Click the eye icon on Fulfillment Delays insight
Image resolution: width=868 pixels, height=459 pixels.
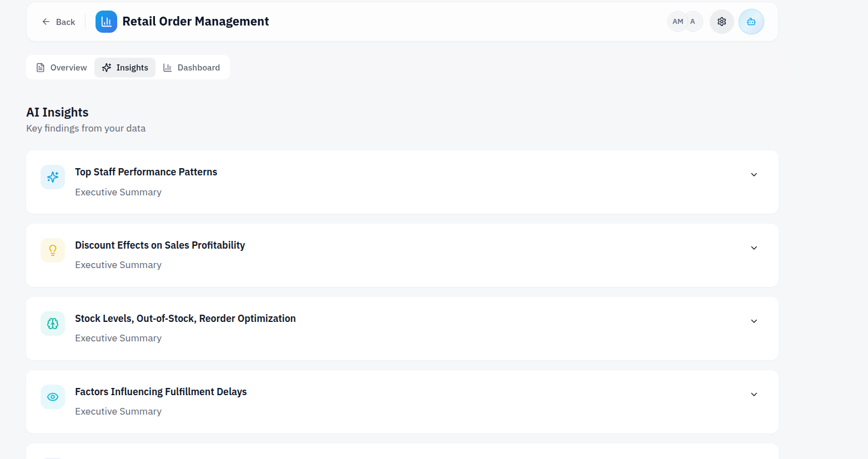52,397
